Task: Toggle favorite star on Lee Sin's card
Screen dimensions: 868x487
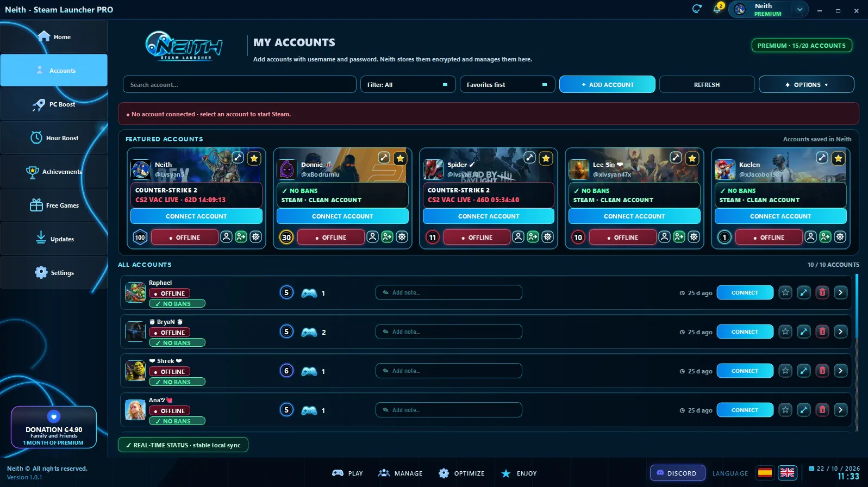Action: point(692,158)
